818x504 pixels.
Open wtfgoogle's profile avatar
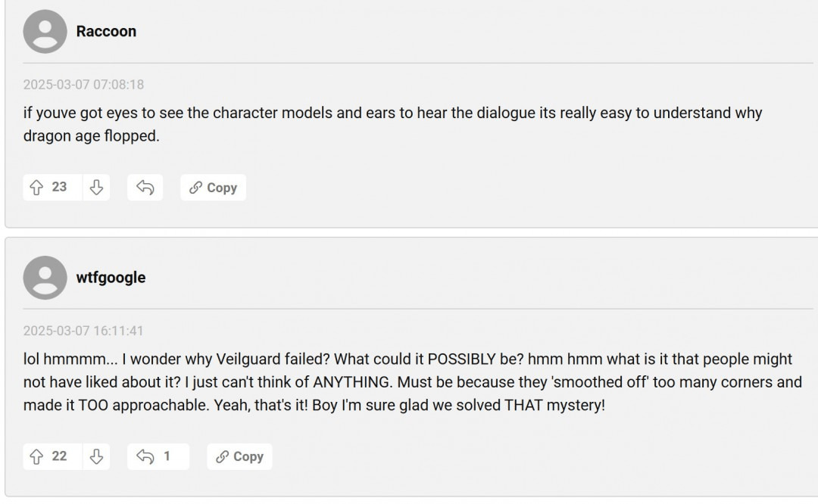pyautogui.click(x=45, y=278)
